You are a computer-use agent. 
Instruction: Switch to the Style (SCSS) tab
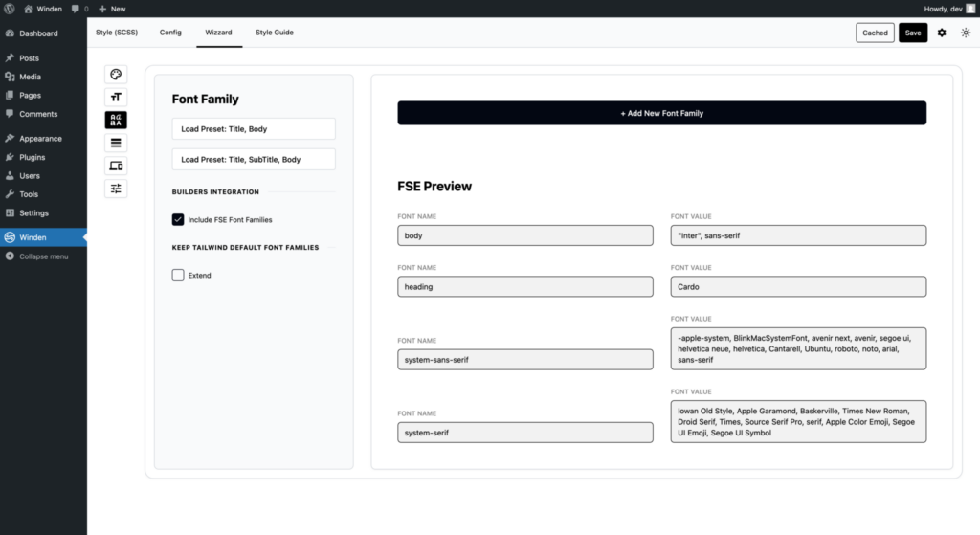tap(117, 33)
